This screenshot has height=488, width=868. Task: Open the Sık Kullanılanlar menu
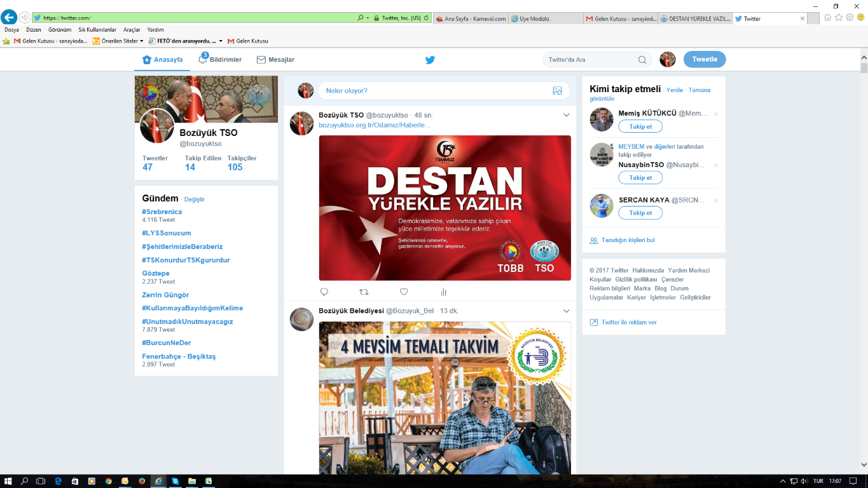tap(97, 29)
